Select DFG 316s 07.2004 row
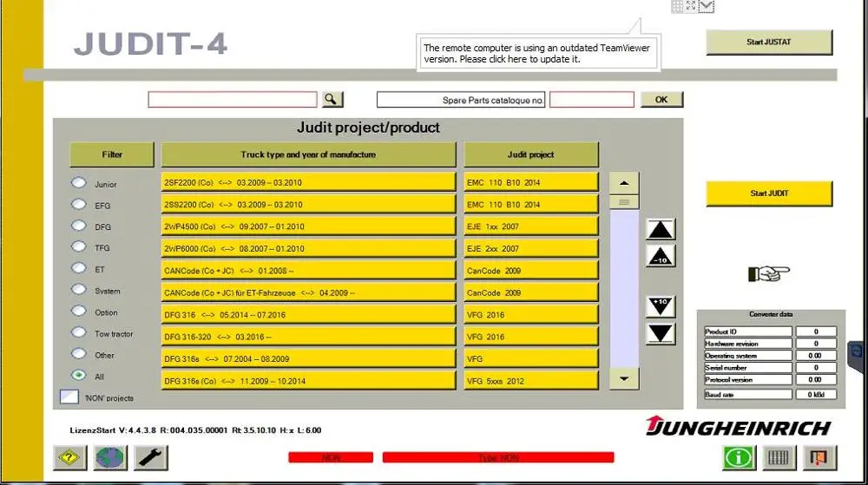Screen dimensions: 868x485 coord(308,359)
